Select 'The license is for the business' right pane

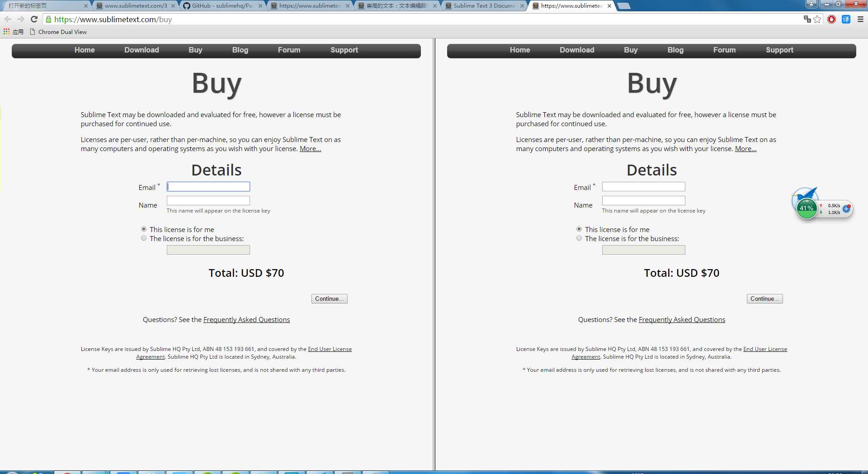point(579,238)
